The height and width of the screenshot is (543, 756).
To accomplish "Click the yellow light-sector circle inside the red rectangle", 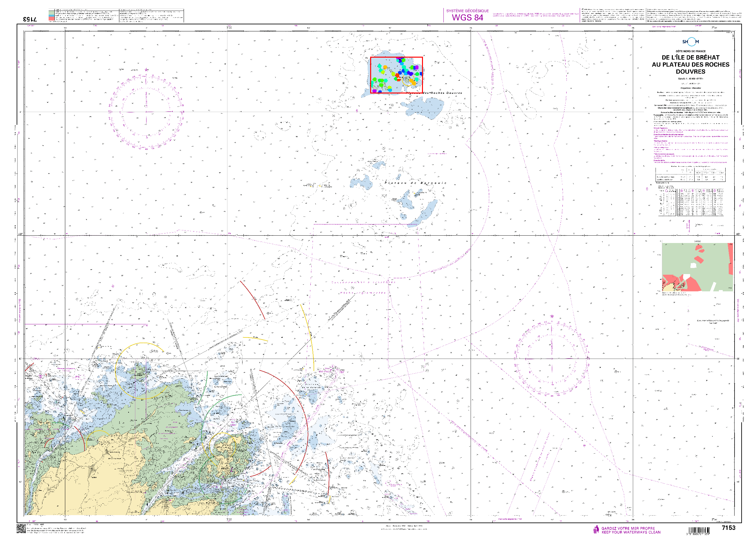I will point(408,80).
